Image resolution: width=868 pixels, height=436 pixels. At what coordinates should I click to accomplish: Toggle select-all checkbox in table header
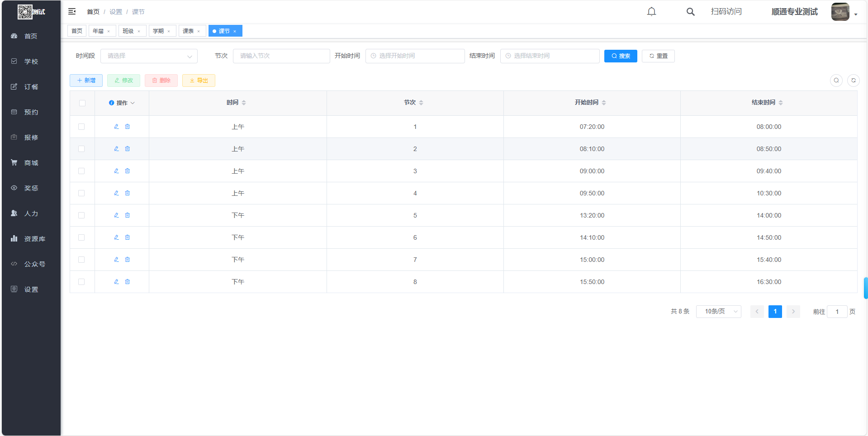click(82, 103)
